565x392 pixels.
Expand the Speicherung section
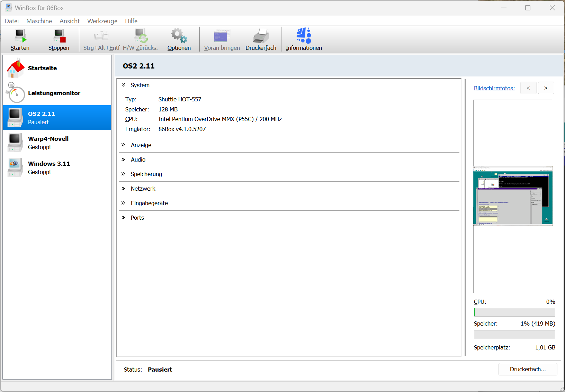pos(123,174)
